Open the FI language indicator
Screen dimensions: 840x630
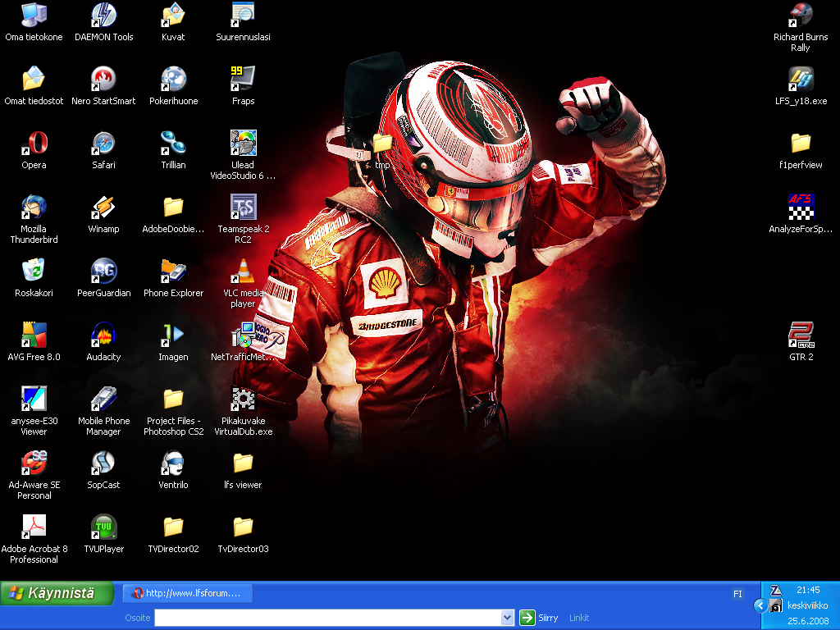coord(737,594)
